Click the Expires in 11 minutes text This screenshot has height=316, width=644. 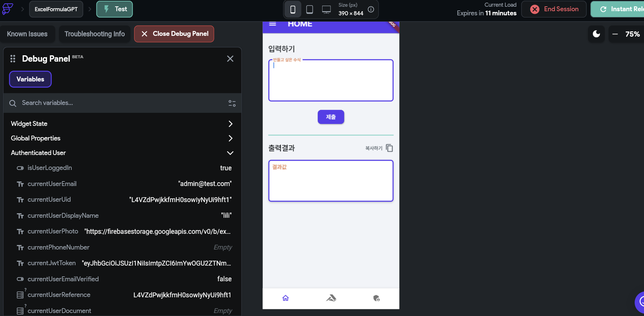pos(486,13)
